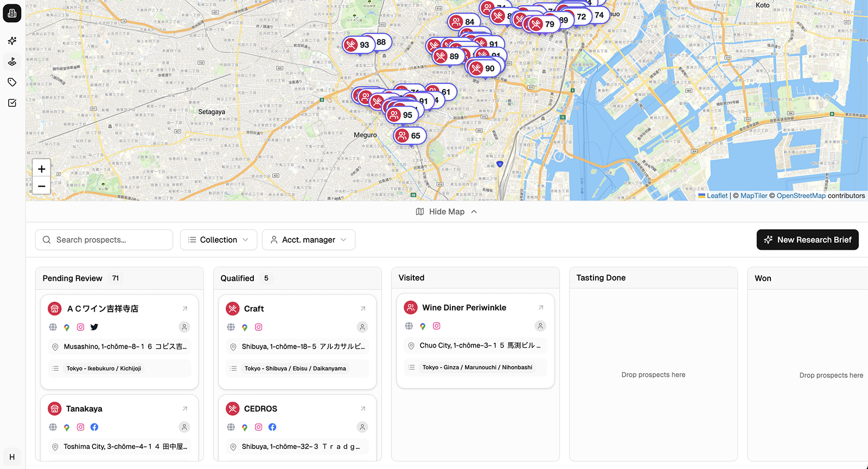Open the tag icon in sidebar
This screenshot has width=868, height=469.
coord(12,82)
